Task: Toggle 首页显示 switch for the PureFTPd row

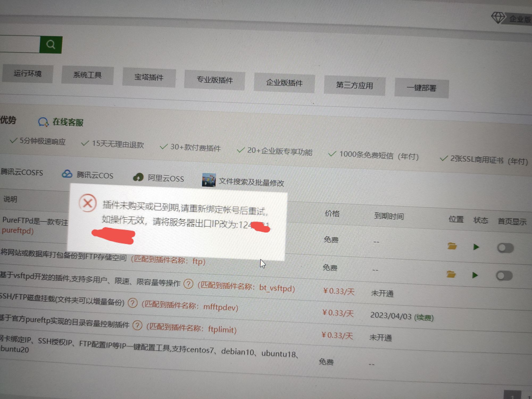Action: (505, 248)
